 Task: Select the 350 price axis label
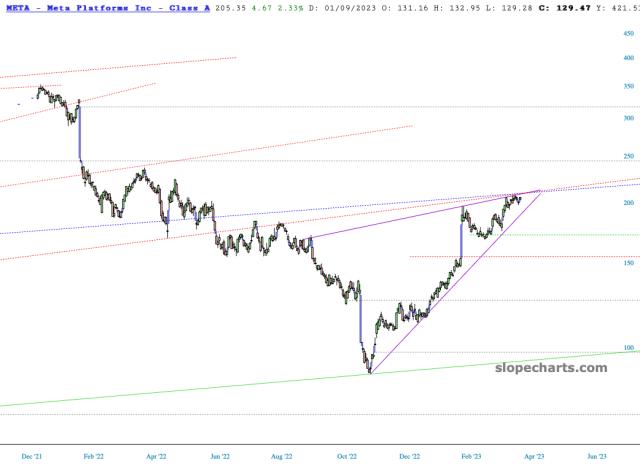click(x=628, y=86)
